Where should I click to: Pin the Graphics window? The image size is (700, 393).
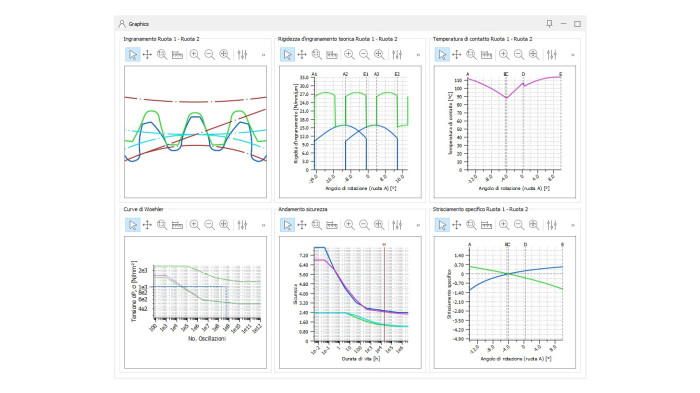(550, 24)
